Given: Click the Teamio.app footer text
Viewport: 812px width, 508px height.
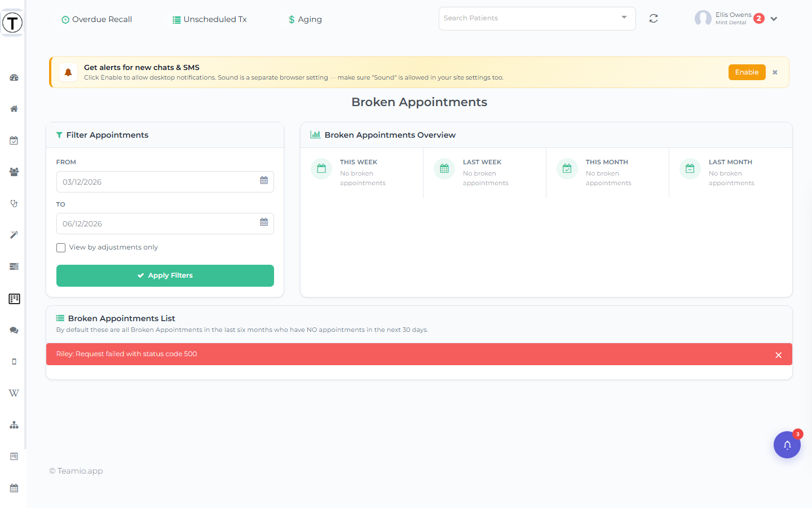Looking at the screenshot, I should click(x=76, y=471).
